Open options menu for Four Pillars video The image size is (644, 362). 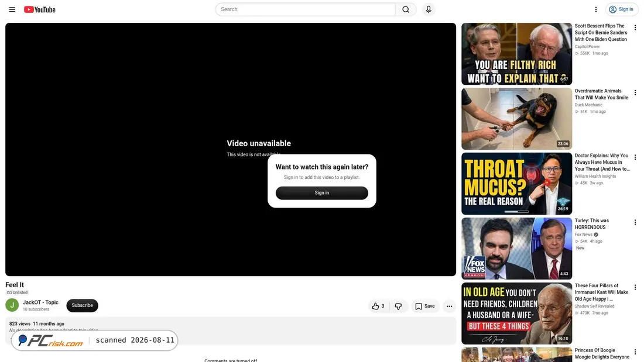(635, 287)
